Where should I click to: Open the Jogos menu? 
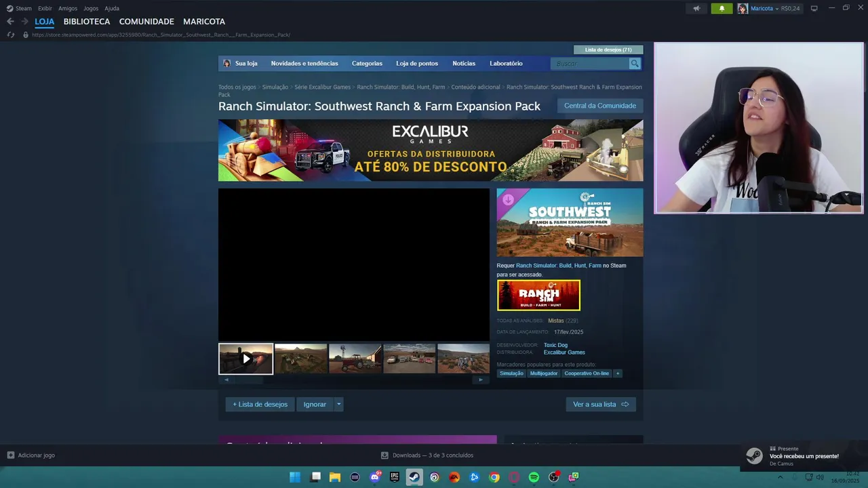tap(91, 8)
